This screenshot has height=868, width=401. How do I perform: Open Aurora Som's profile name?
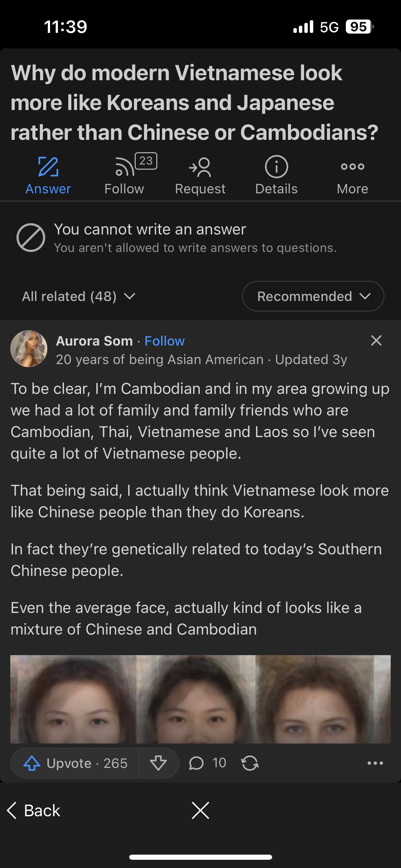94,341
